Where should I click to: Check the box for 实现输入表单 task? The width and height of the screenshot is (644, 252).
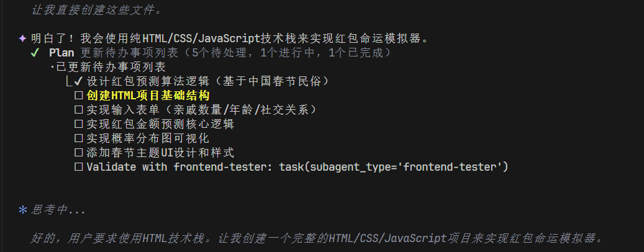pos(78,110)
